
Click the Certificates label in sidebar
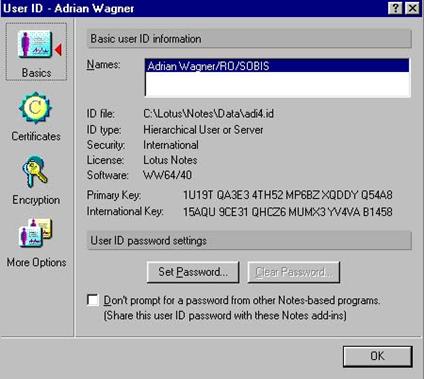(x=36, y=136)
